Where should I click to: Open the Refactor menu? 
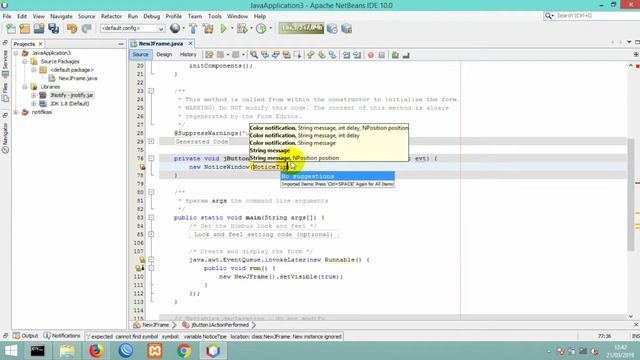coord(111,16)
